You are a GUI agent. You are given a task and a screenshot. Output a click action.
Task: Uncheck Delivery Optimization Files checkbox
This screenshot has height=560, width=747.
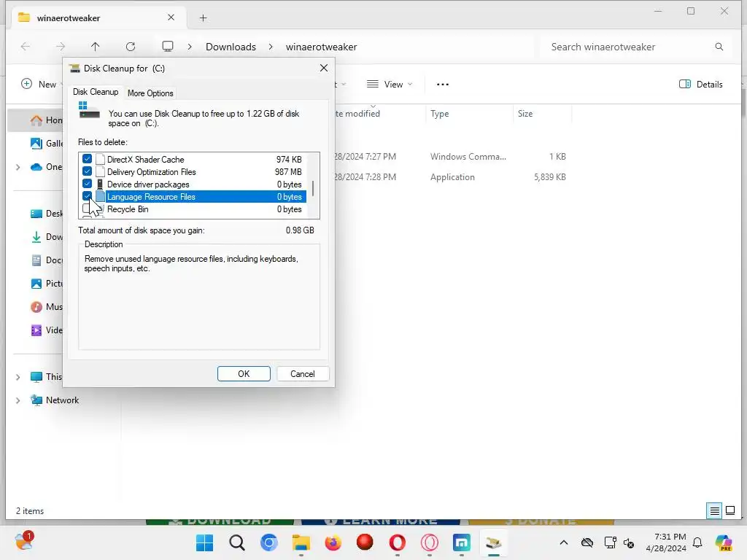(x=87, y=171)
